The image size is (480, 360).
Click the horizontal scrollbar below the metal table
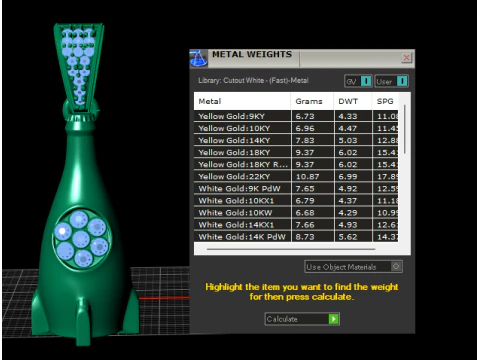pos(291,249)
